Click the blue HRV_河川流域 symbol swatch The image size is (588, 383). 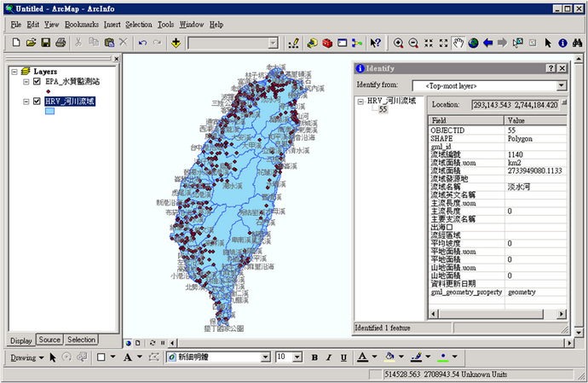click(49, 112)
